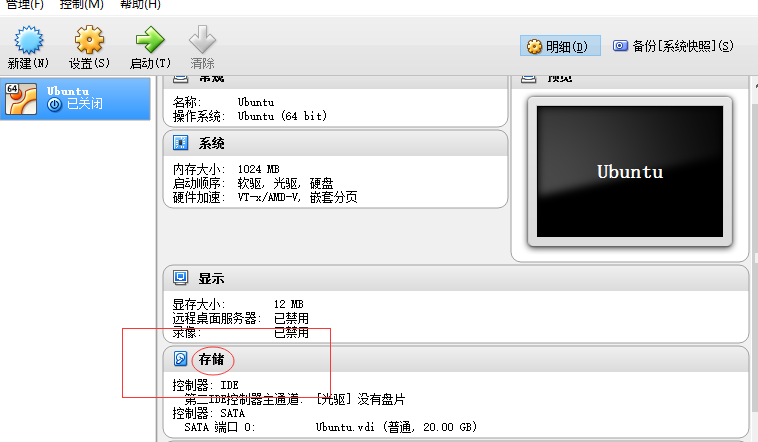Click the 显示 monitor icon
This screenshot has width=758, height=442.
tap(180, 278)
